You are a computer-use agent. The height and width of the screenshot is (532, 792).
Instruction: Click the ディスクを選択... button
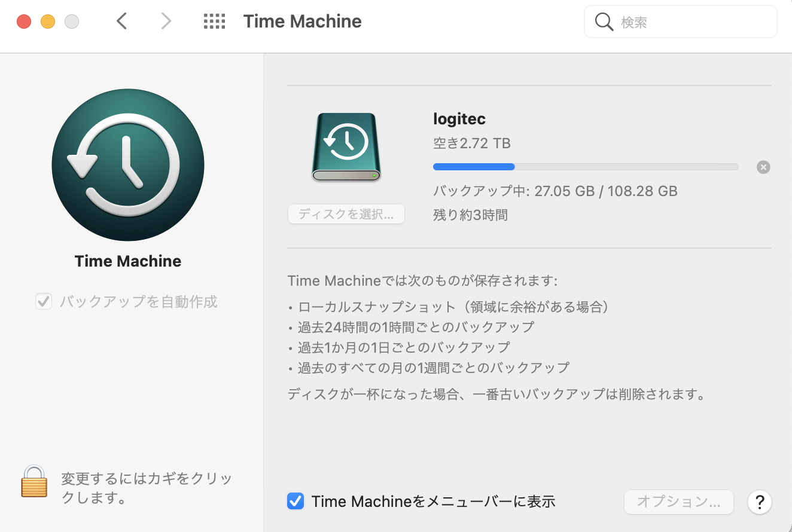pyautogui.click(x=346, y=214)
